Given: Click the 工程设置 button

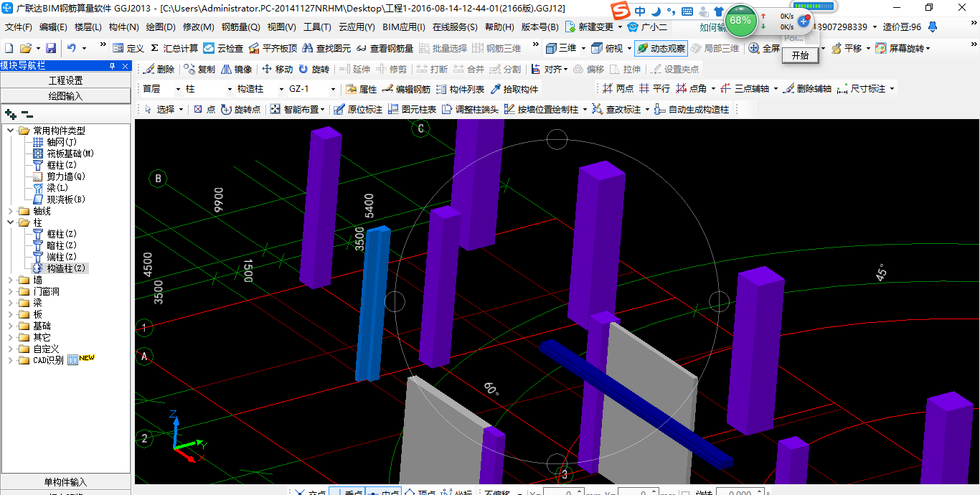Looking at the screenshot, I should pyautogui.click(x=65, y=80).
